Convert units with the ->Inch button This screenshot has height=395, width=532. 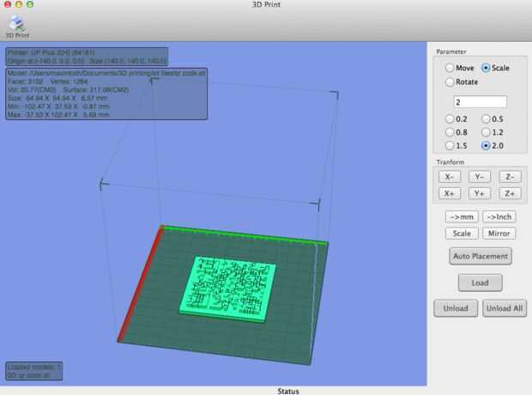click(x=499, y=216)
